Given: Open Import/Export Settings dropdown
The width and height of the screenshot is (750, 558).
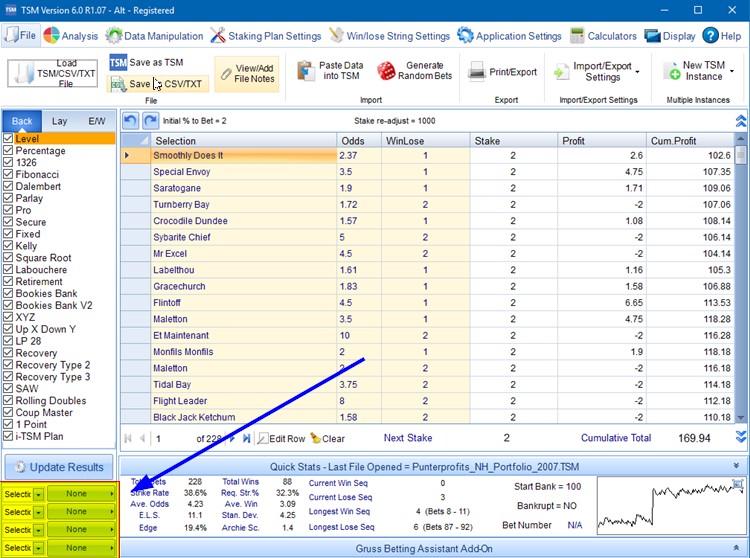Looking at the screenshot, I should pyautogui.click(x=602, y=71).
